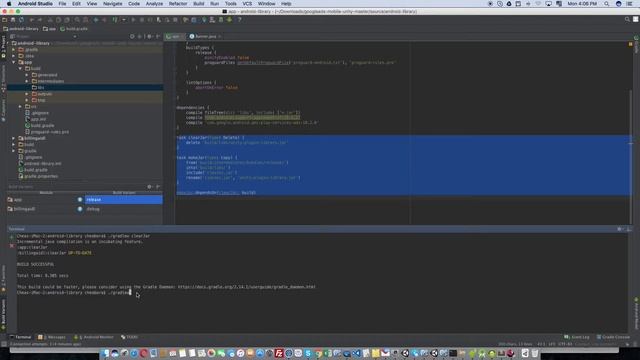This screenshot has height=360, width=640.
Task: Click build.gradle breadcrumb in navigation bar
Action: point(74,29)
